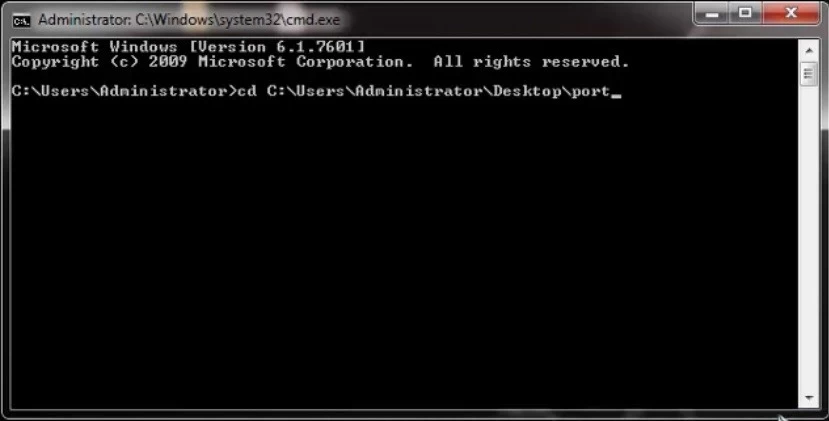Click the "Microsoft Windows" version line
The height and width of the screenshot is (421, 829).
tap(188, 47)
